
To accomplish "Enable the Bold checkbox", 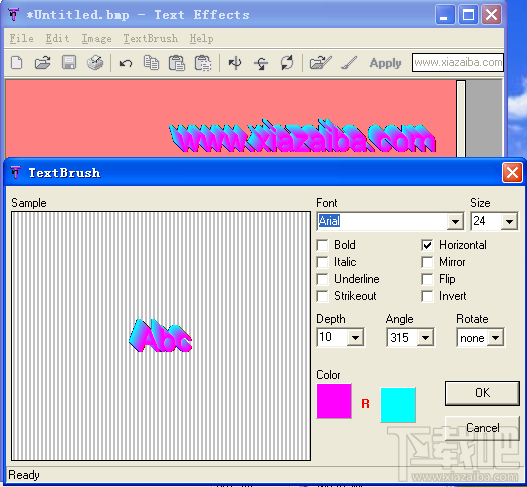I will point(323,245).
